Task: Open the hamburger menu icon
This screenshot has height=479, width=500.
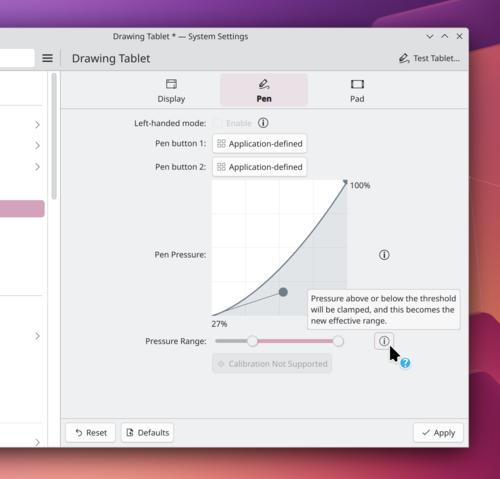Action: pyautogui.click(x=47, y=58)
